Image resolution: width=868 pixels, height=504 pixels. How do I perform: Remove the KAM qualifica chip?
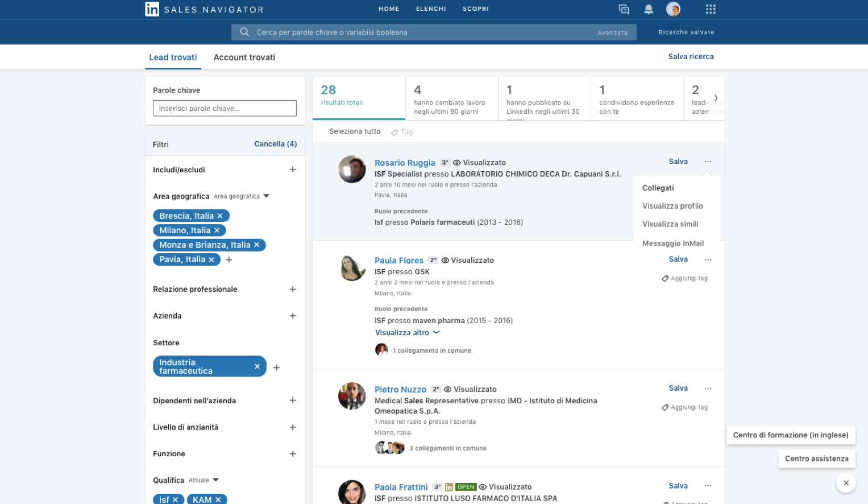[218, 499]
